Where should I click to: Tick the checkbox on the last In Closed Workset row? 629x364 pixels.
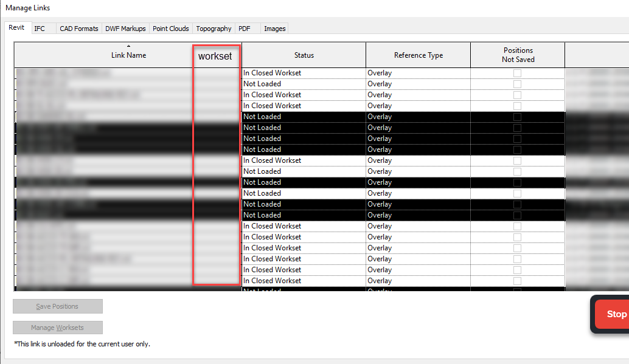518,280
